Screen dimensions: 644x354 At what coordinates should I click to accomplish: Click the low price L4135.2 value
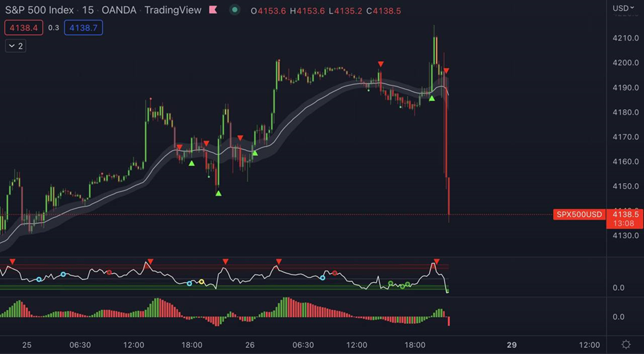point(345,11)
